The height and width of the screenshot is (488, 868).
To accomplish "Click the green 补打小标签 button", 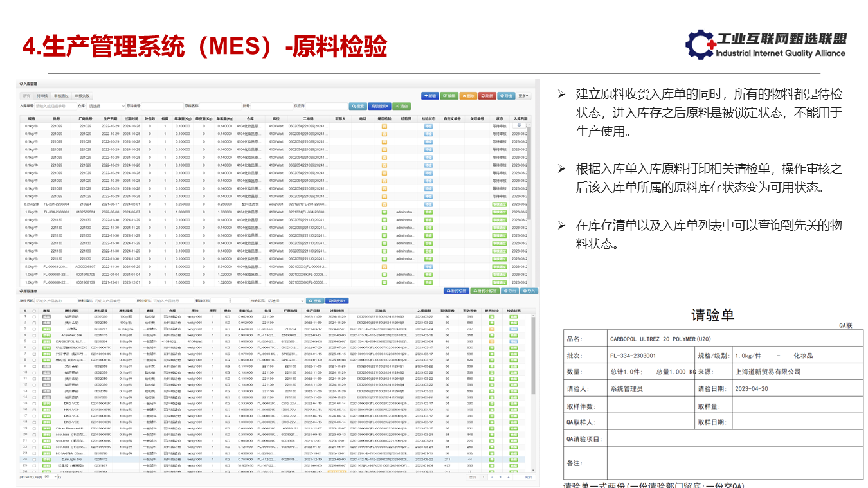I will [x=485, y=291].
